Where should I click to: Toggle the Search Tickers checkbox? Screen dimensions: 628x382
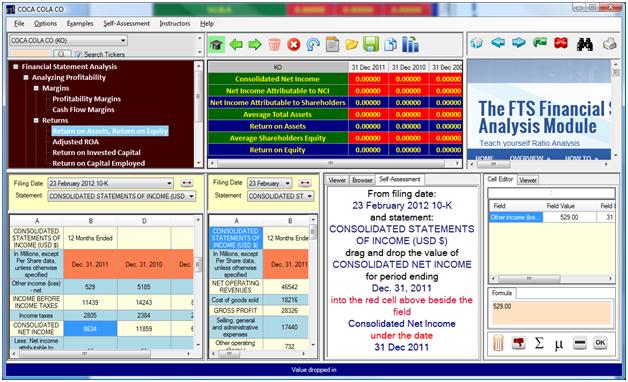click(78, 54)
